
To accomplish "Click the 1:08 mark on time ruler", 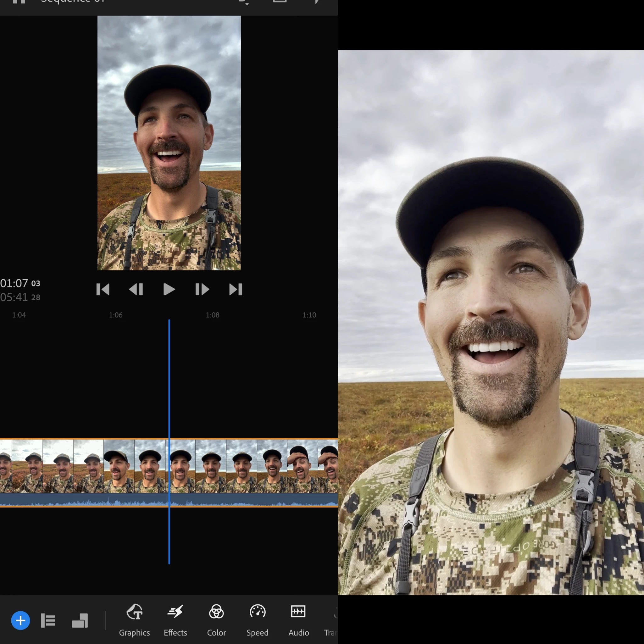I will [212, 315].
